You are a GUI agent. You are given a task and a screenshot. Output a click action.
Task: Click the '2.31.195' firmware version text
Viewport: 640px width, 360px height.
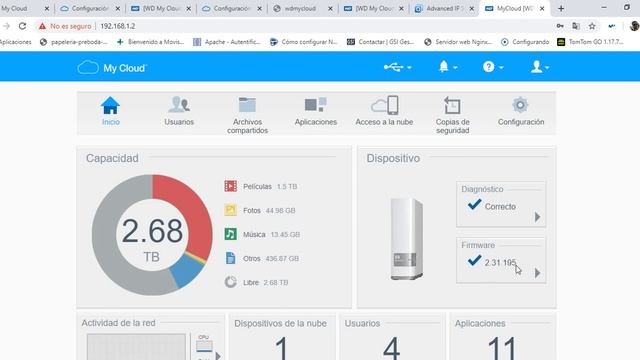pyautogui.click(x=500, y=263)
